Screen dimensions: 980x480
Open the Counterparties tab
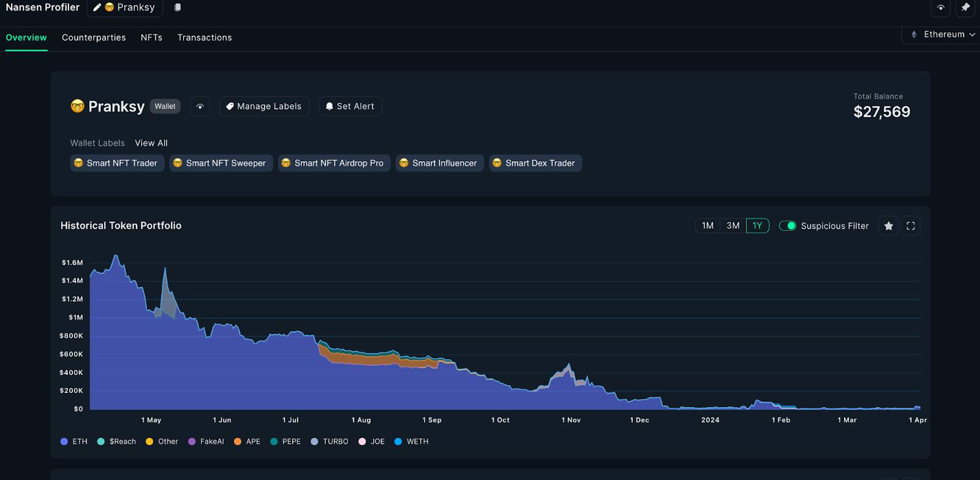(94, 37)
